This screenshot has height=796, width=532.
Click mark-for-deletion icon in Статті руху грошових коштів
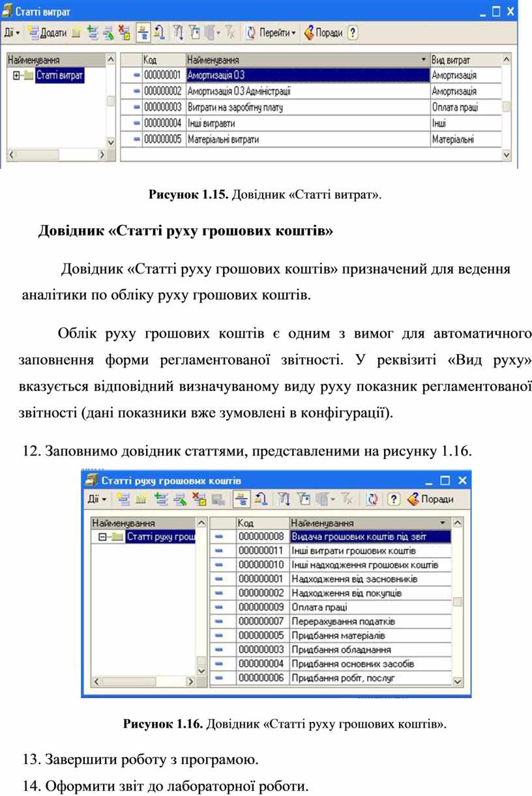pyautogui.click(x=199, y=499)
